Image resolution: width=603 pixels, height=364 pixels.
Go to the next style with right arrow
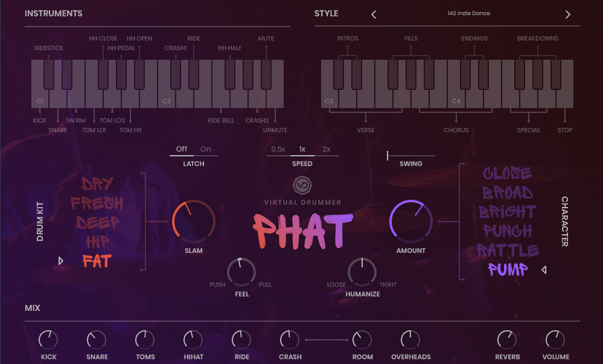coord(567,14)
